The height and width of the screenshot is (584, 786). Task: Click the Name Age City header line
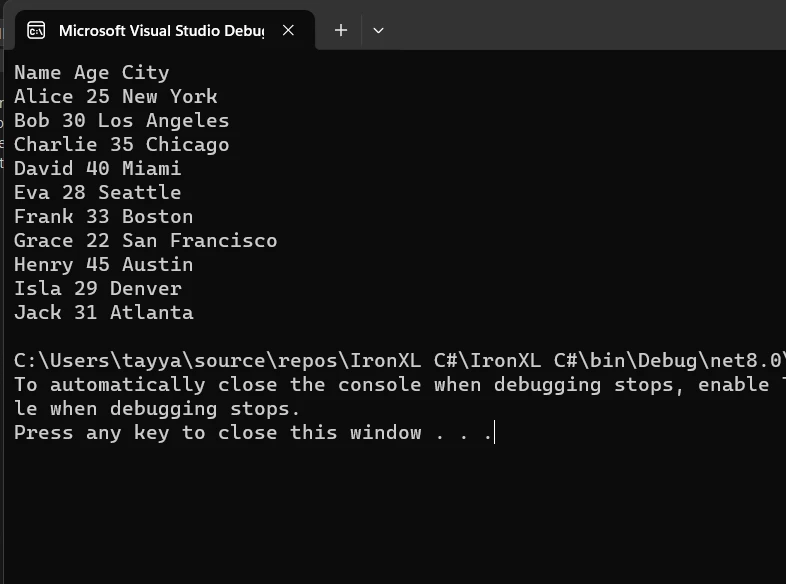[92, 73]
